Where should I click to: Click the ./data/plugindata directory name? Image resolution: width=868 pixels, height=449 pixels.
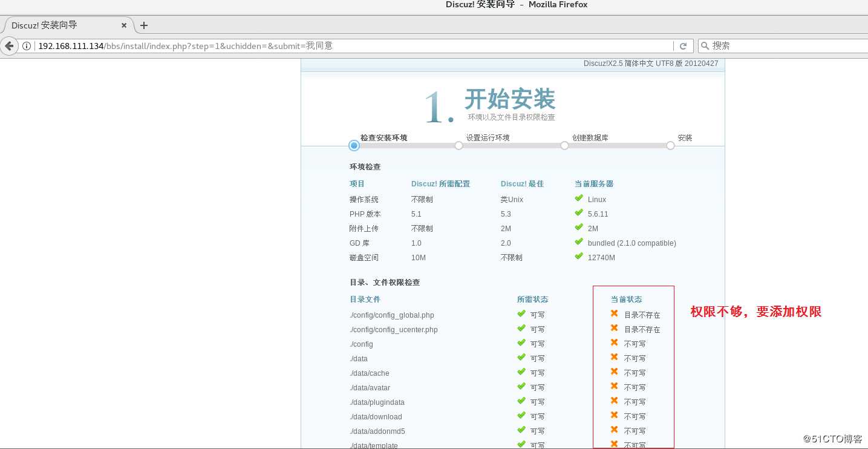coord(377,402)
